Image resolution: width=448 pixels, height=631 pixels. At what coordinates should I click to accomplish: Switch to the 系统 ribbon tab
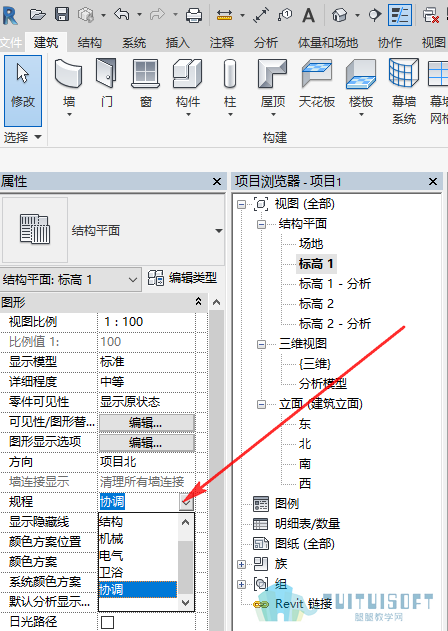134,42
